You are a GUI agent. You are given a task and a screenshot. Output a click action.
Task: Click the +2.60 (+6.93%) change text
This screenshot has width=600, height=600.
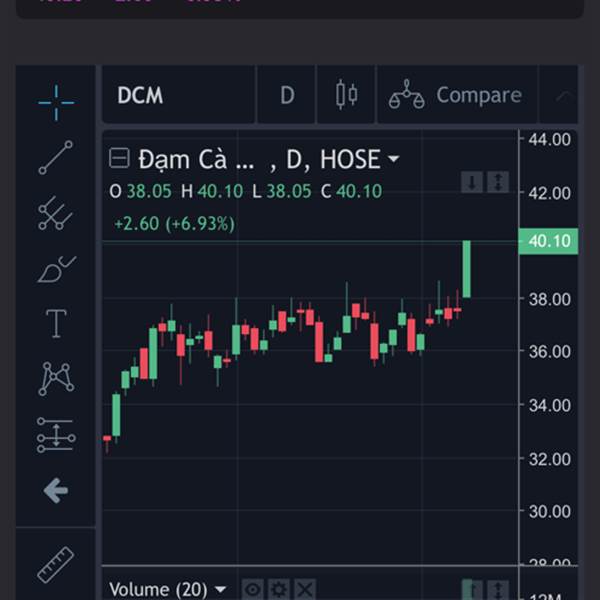(174, 224)
